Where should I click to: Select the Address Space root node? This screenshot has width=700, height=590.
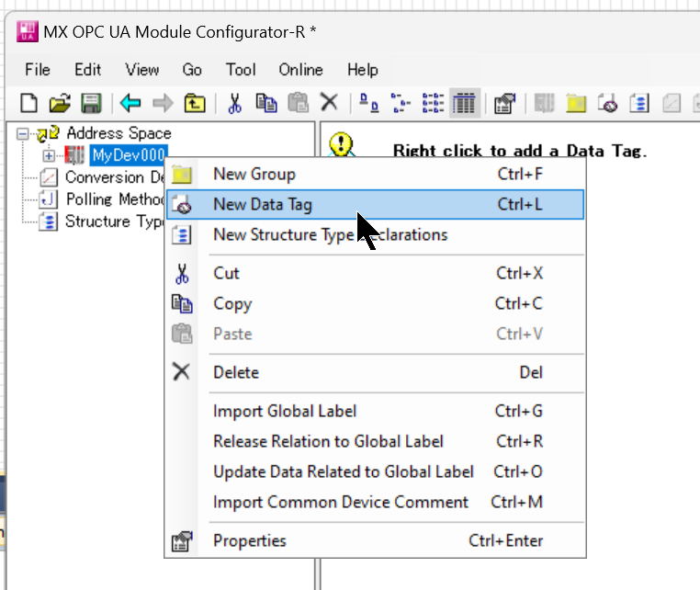pos(119,133)
